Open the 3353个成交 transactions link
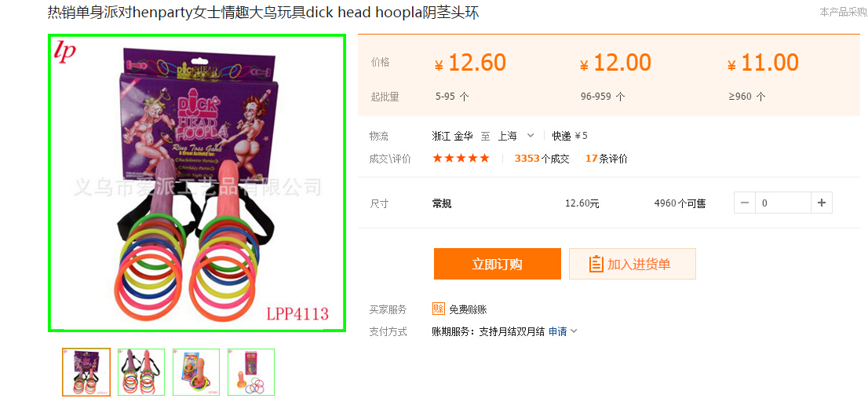Screen dimensions: 868x402 (542, 159)
